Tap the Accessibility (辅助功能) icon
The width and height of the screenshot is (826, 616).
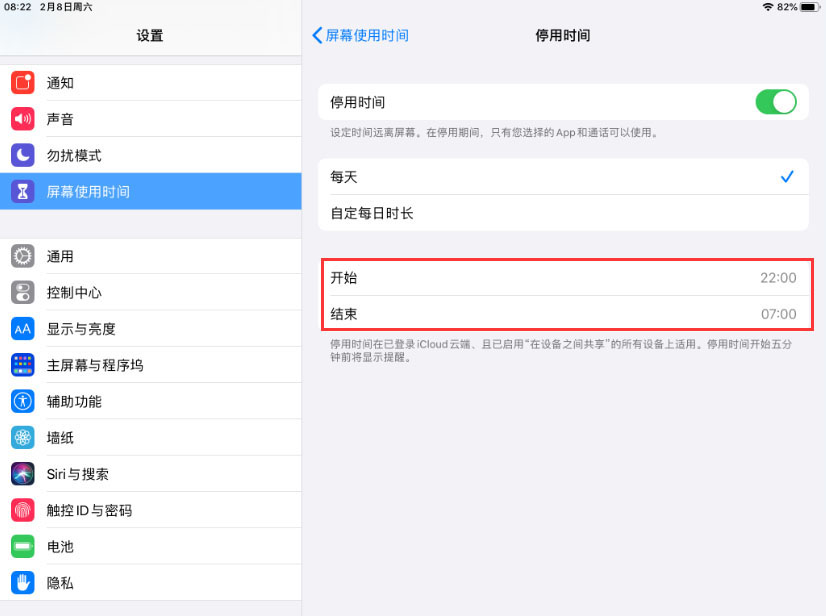pyautogui.click(x=23, y=401)
